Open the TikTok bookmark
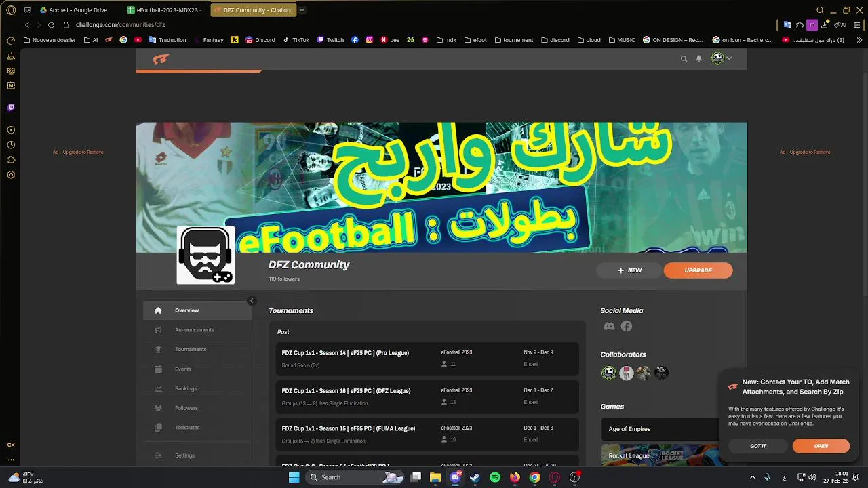The width and height of the screenshot is (868, 488). (x=296, y=40)
